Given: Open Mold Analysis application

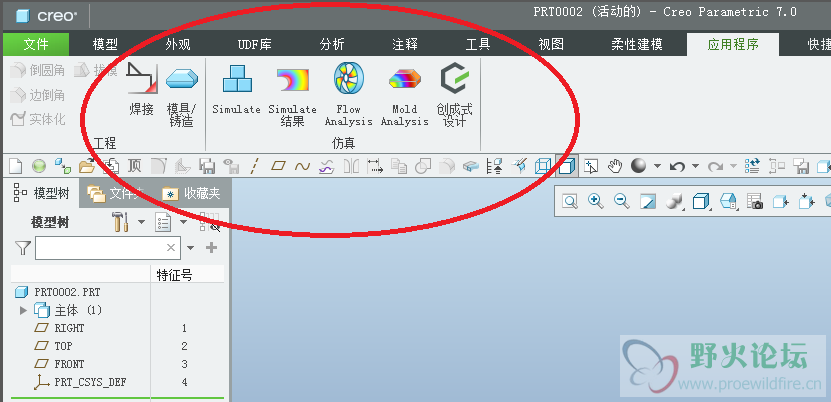Looking at the screenshot, I should point(405,95).
